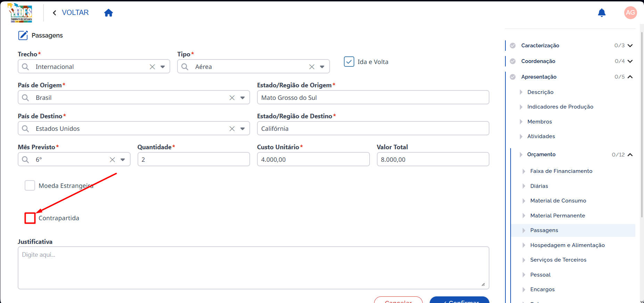644x303 pixels.
Task: Expand the Coordenação section chevron
Action: tap(630, 61)
